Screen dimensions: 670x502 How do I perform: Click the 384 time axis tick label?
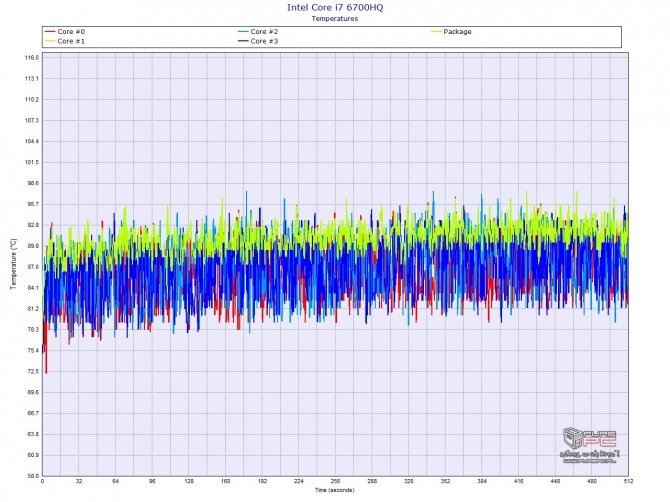tap(482, 481)
